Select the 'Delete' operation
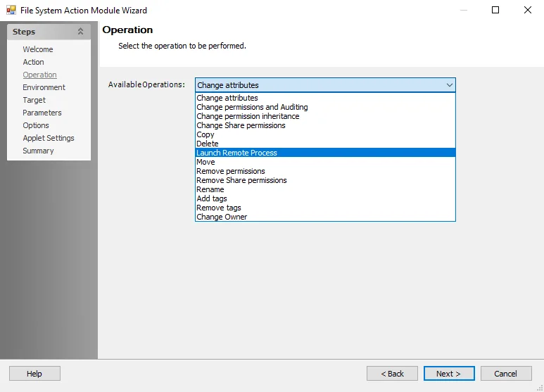Screen dimensions: 544x392 325,144
